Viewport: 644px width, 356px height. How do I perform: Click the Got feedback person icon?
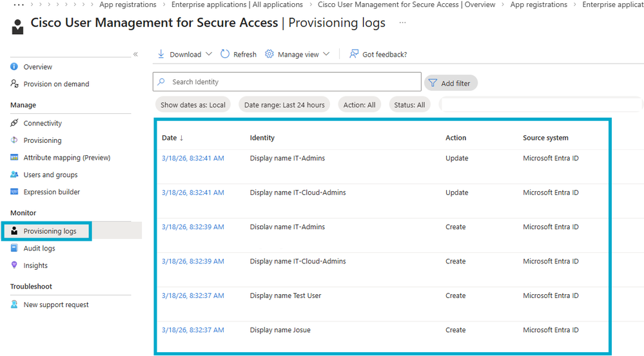coord(354,54)
